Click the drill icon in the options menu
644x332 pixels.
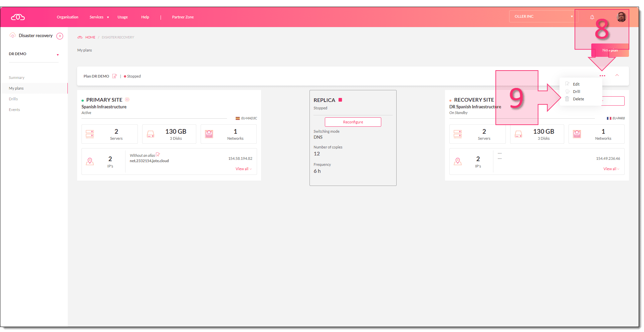567,91
